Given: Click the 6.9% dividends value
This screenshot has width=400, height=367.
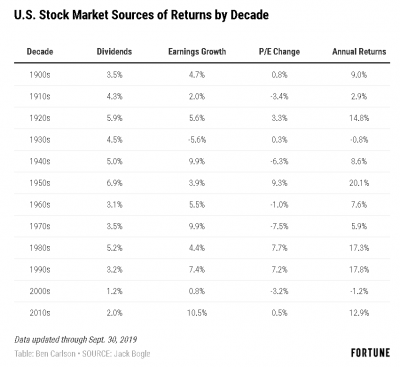Looking at the screenshot, I should [114, 183].
